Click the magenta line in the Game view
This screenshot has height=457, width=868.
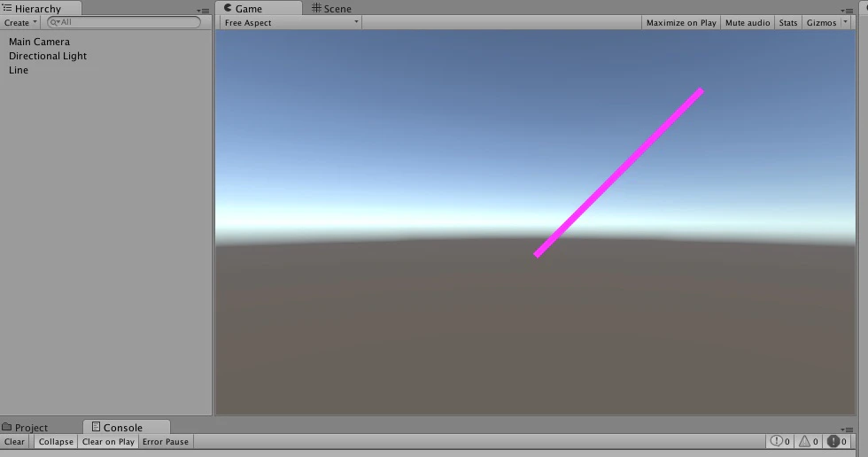(x=619, y=173)
